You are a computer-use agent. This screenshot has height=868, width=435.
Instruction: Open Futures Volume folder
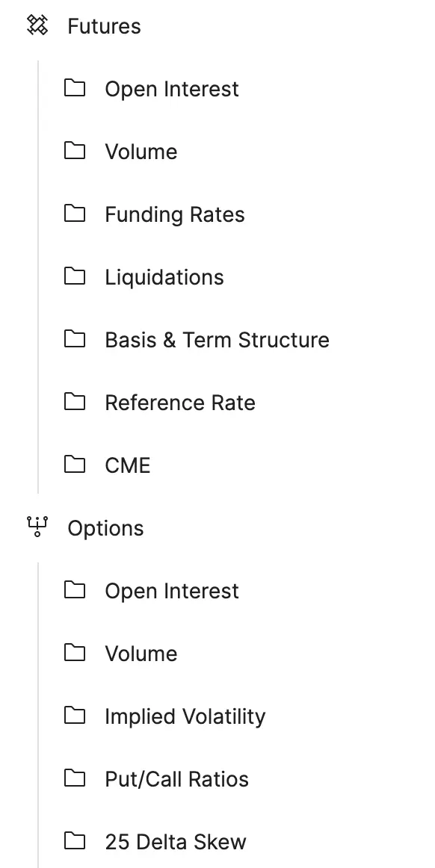(141, 152)
